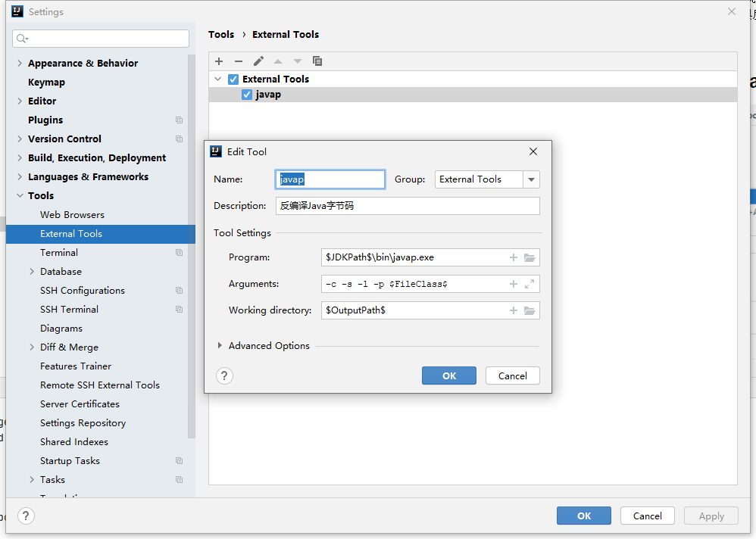This screenshot has height=539, width=756.
Task: Toggle the javap tool checkbox
Action: click(247, 95)
